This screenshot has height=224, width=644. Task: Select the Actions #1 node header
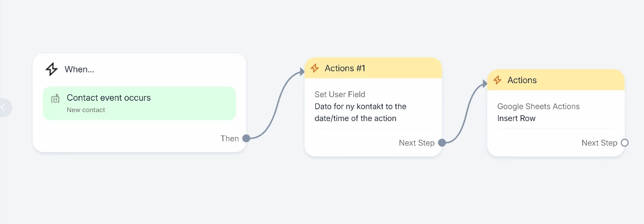tap(373, 68)
